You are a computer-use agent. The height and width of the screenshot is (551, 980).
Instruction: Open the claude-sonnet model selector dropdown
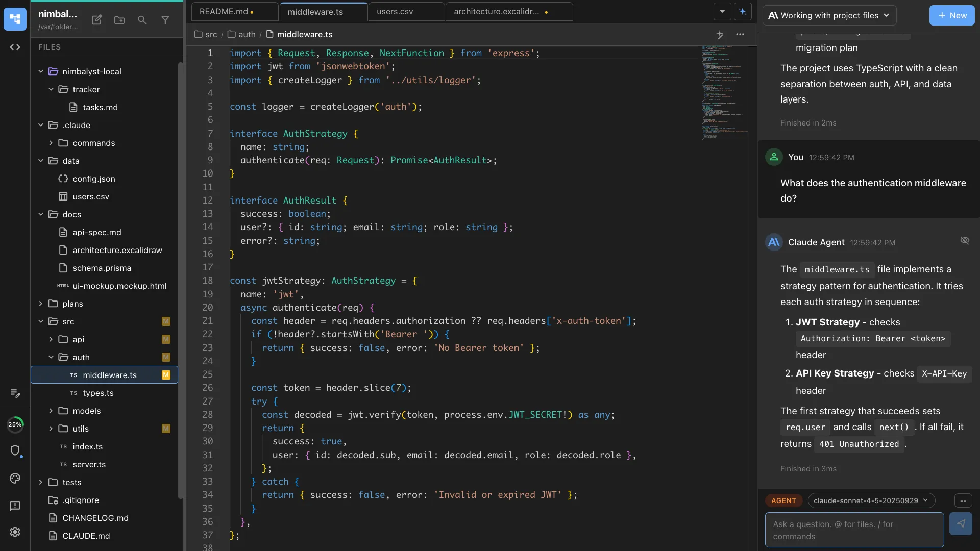tap(871, 500)
